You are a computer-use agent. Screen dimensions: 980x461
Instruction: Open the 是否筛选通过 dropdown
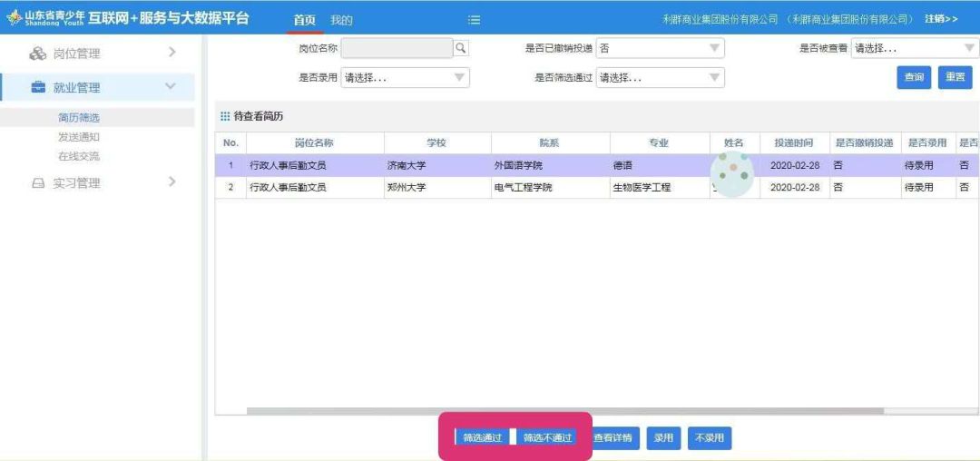pos(660,78)
